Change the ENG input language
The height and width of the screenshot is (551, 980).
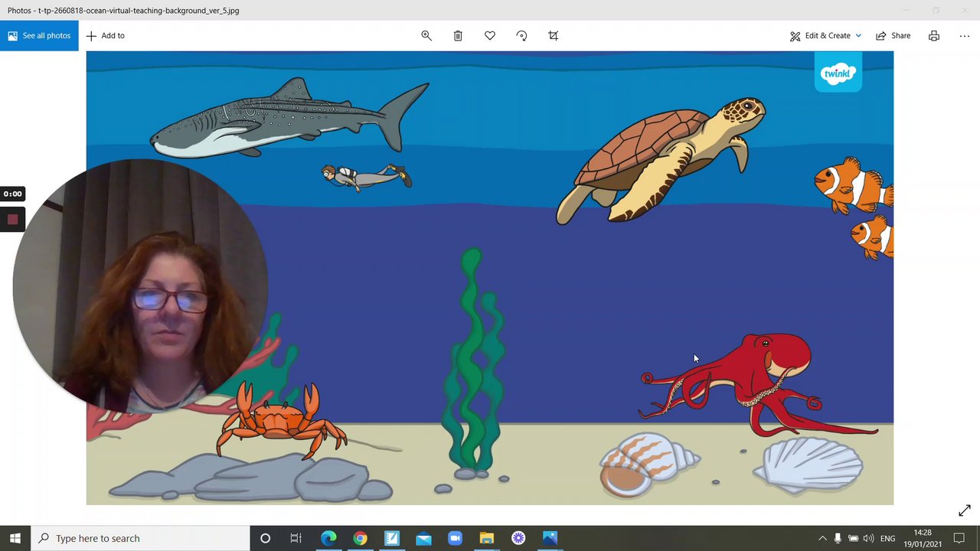(x=887, y=538)
